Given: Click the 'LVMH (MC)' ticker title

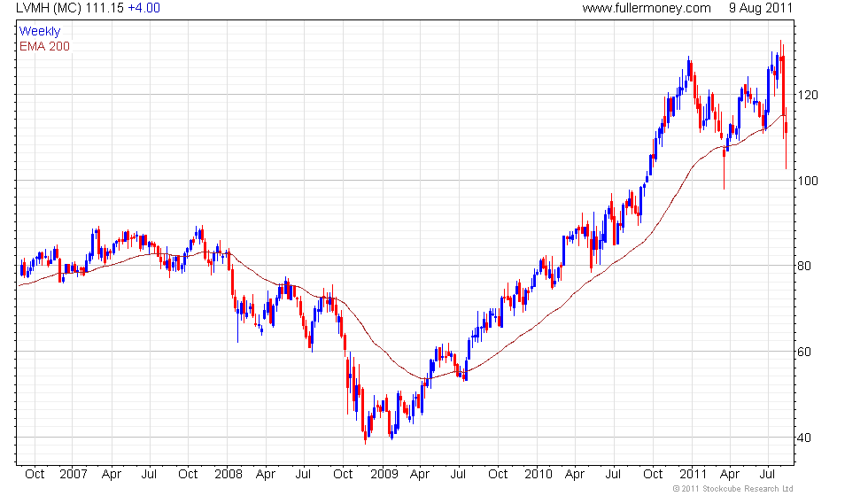Looking at the screenshot, I should 49,8.
